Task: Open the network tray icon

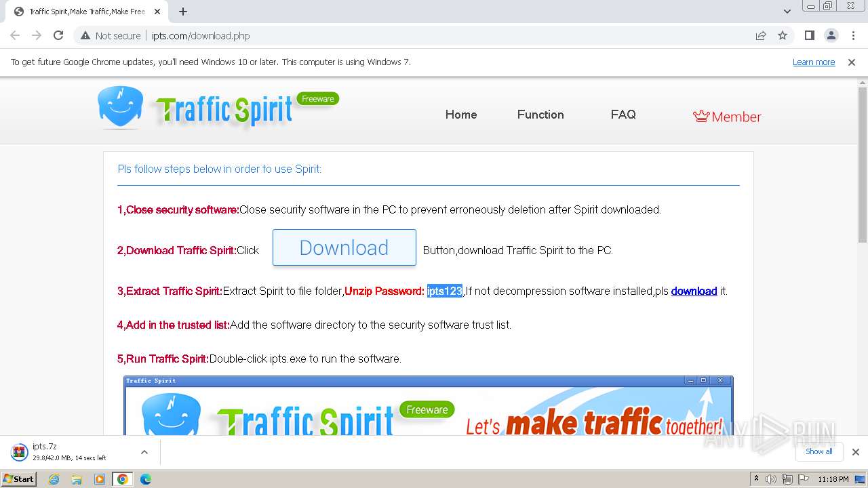Action: coord(787,479)
